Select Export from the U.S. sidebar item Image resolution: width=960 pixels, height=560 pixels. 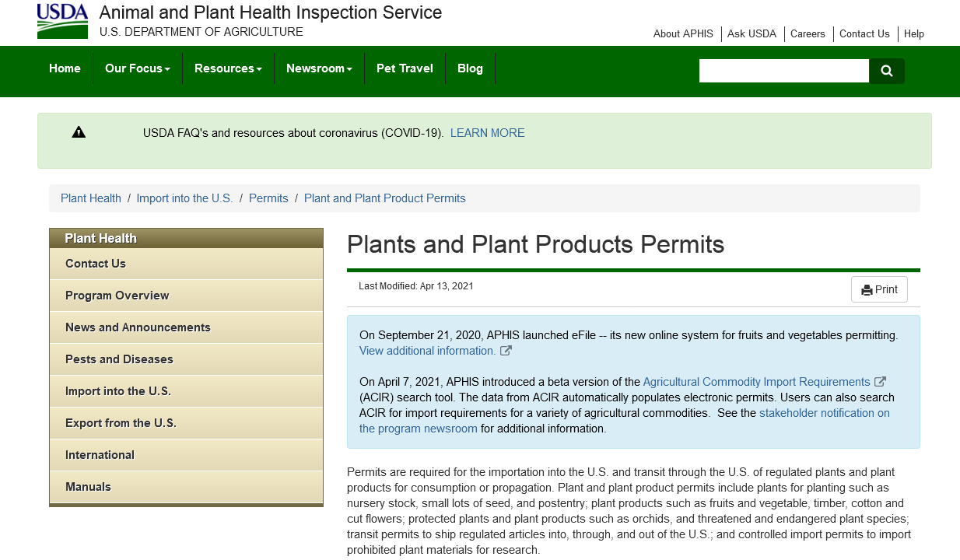click(121, 423)
